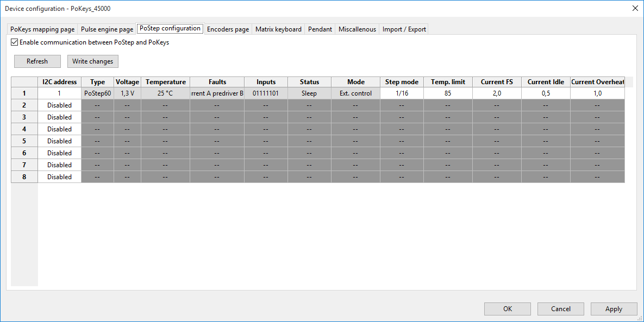Select the Disabled address cell in row 7

click(x=60, y=165)
